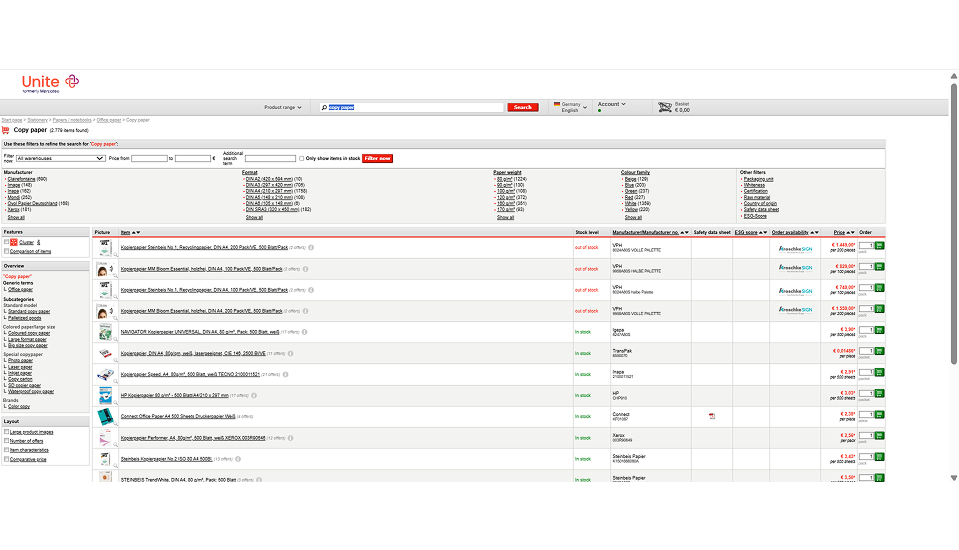Click the Filter now button
This screenshot has height=550, width=959.
[x=377, y=158]
